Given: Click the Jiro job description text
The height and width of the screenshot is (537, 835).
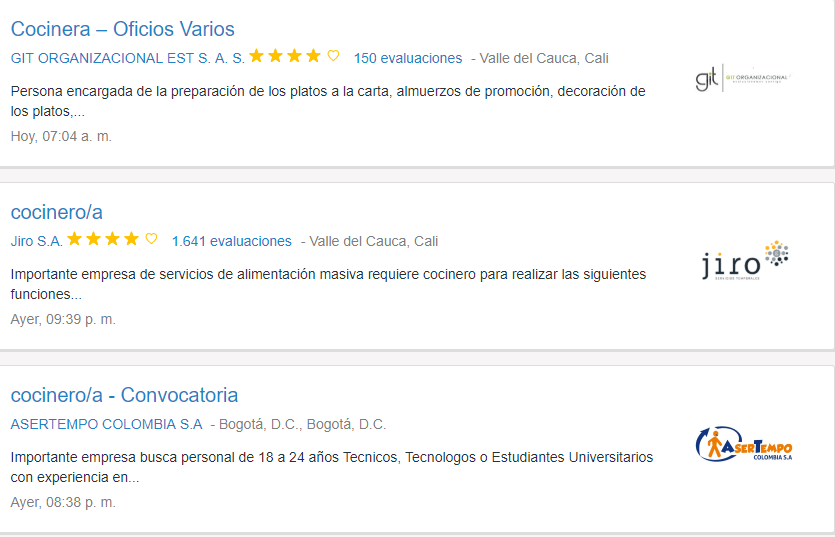Looking at the screenshot, I should 328,284.
